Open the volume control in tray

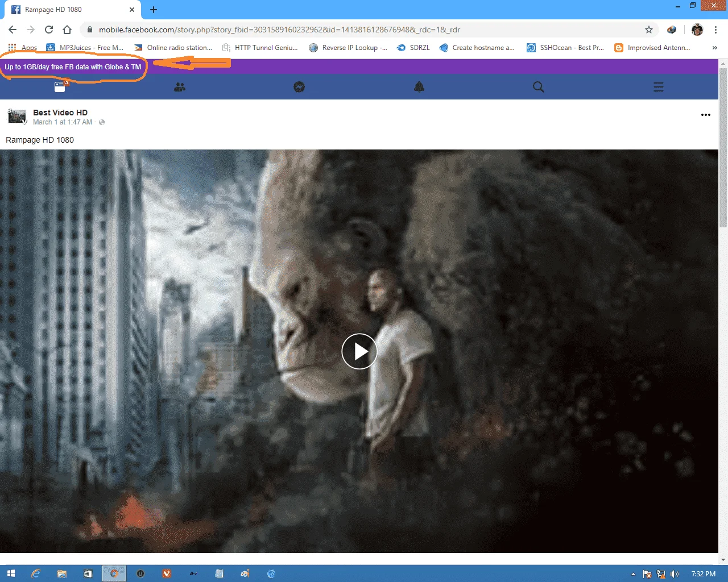point(675,574)
